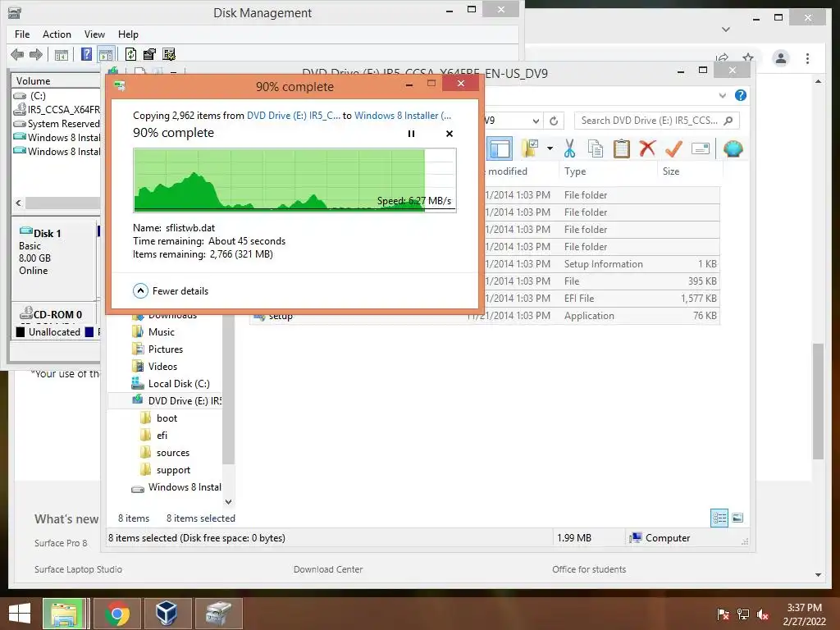Click the Search DVD Drive field
Image resolution: width=840 pixels, height=630 pixels.
pyautogui.click(x=656, y=121)
